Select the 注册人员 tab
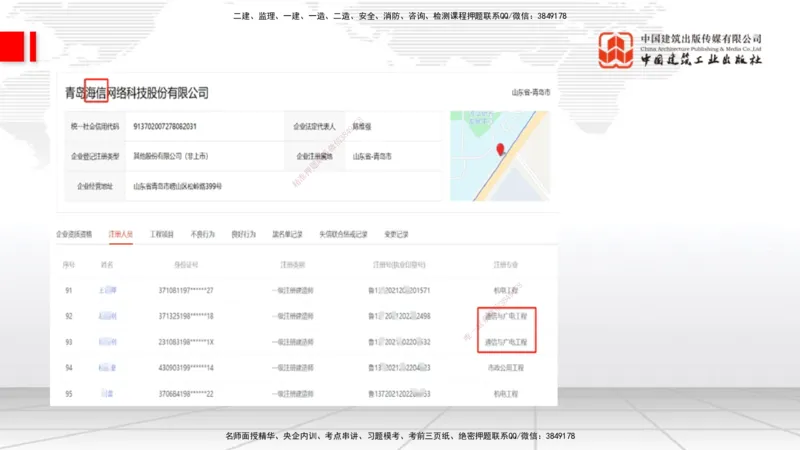 [x=120, y=234]
